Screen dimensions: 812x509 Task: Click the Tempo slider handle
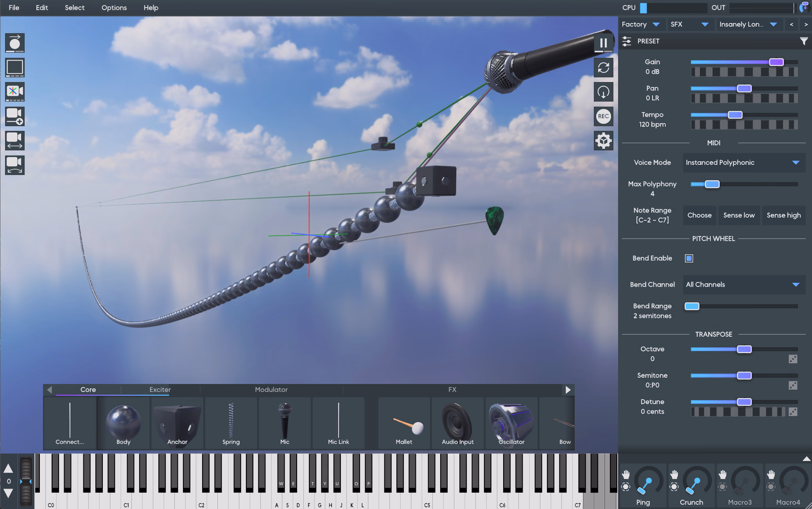(x=735, y=115)
